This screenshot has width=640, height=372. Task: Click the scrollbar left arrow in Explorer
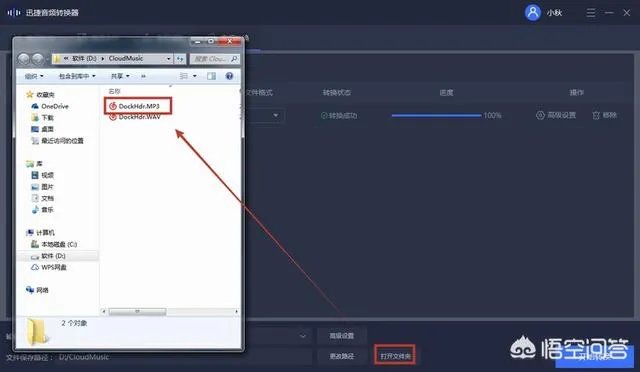[104, 312]
